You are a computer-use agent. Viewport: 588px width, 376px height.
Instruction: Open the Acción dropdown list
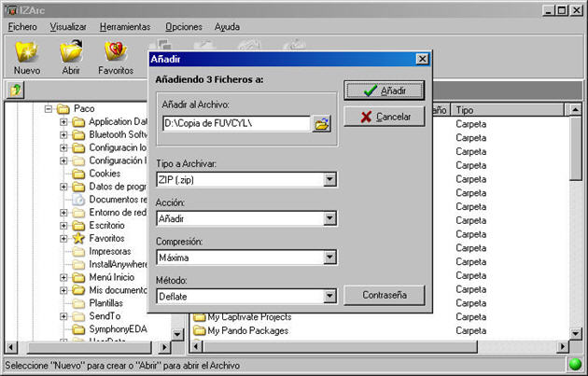pyautogui.click(x=329, y=218)
